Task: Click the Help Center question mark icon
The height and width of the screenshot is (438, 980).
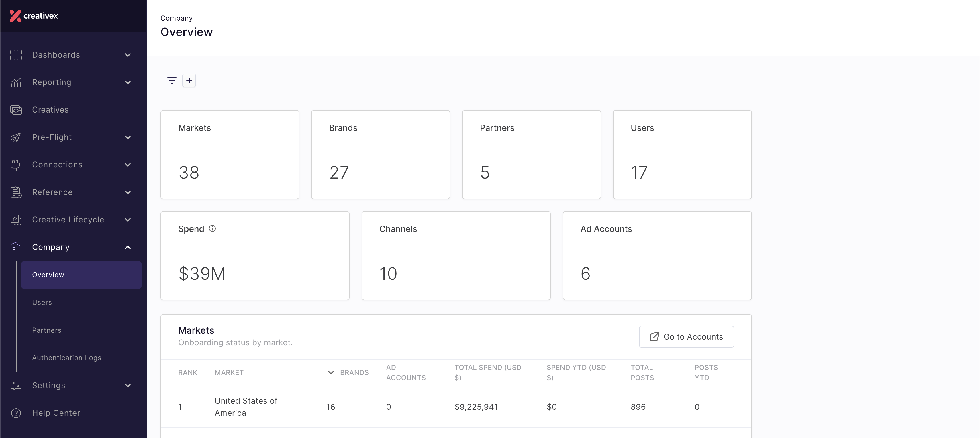Action: click(16, 413)
